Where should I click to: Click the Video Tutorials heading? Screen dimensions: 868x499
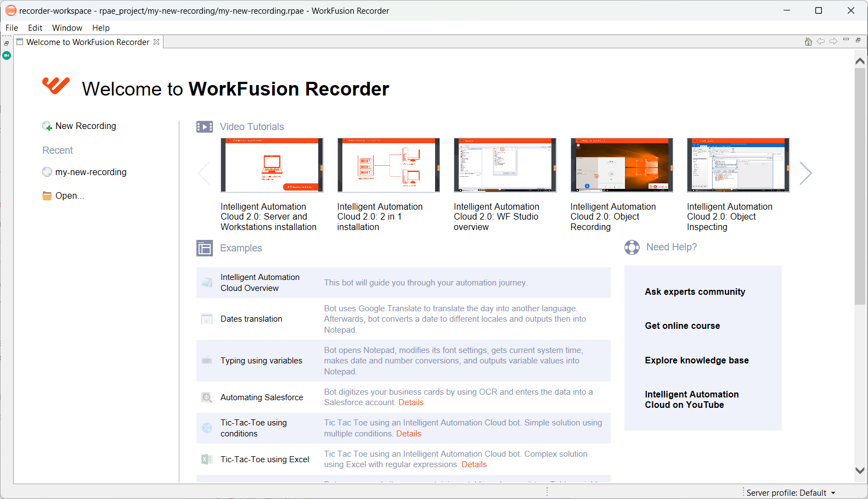(252, 127)
